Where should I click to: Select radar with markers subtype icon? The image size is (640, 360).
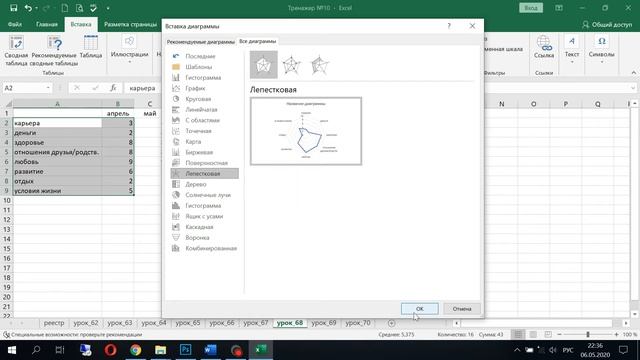[291, 65]
